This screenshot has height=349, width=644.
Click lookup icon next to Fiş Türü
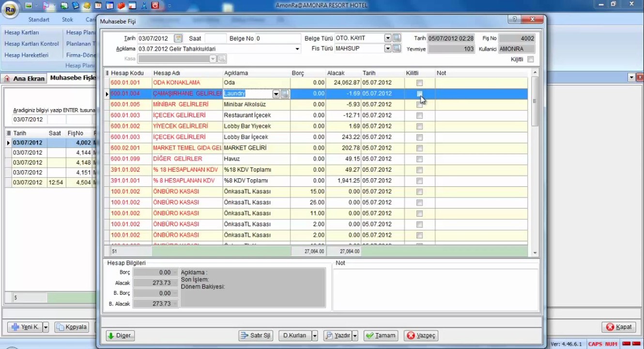click(397, 48)
